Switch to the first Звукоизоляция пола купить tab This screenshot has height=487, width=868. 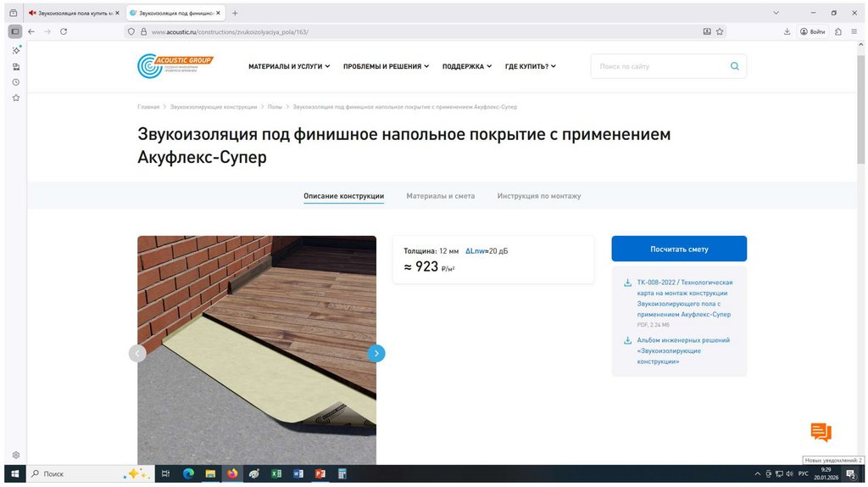[x=75, y=13]
